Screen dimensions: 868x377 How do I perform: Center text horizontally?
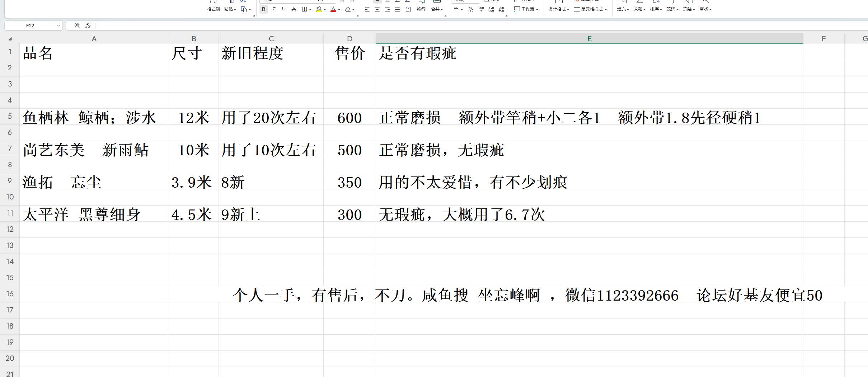tap(377, 9)
